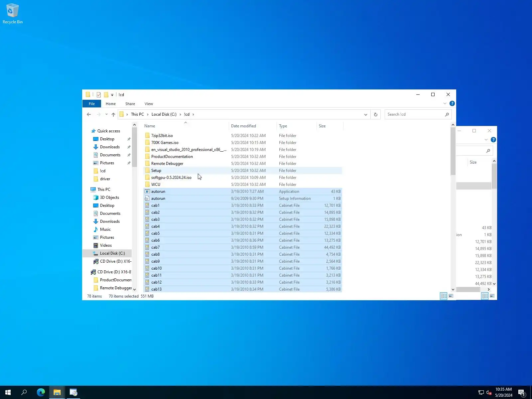Click the Size column header in background window

[x=473, y=162]
